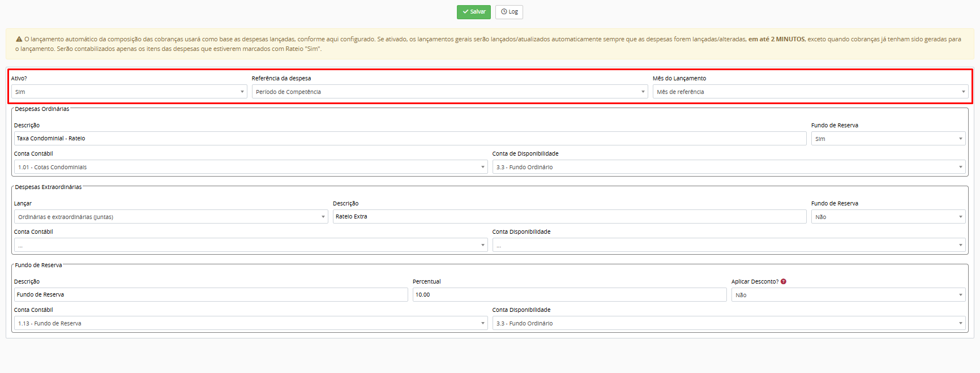Open the Mês do Lançamento dropdown

pos(810,92)
